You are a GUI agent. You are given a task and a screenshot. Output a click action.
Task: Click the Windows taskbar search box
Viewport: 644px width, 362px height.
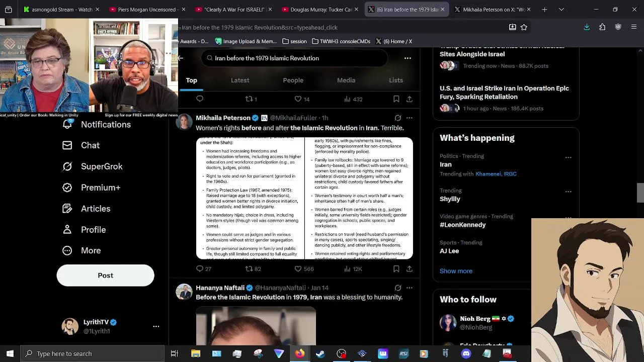click(x=93, y=353)
